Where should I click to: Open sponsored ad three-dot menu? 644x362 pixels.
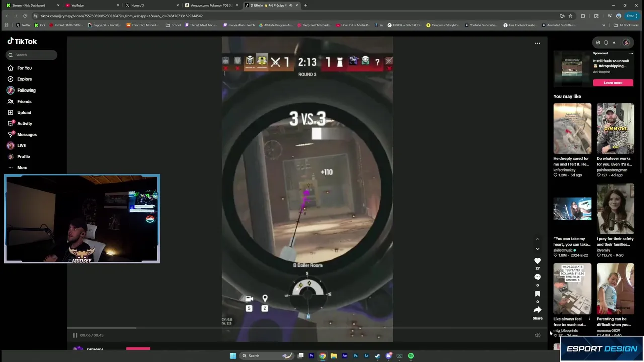[x=631, y=53]
